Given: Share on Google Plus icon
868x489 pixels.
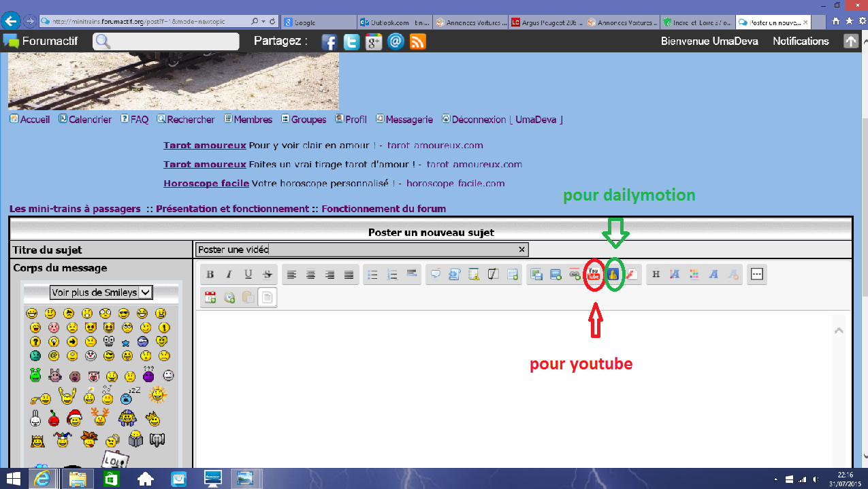Looking at the screenshot, I should [373, 41].
